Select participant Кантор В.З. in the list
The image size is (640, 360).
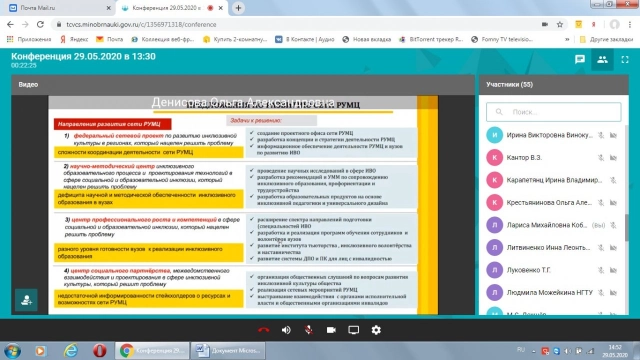click(x=552, y=158)
